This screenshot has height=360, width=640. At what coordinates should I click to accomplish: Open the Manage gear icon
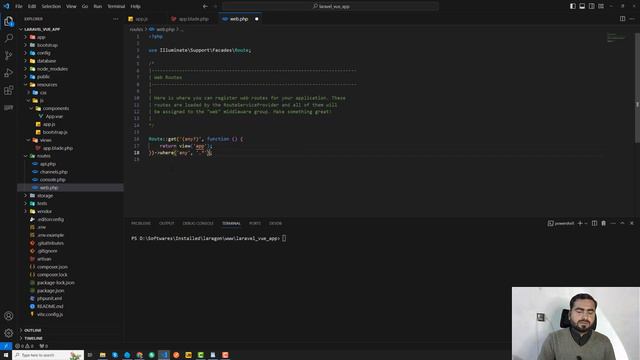pyautogui.click(x=9, y=333)
